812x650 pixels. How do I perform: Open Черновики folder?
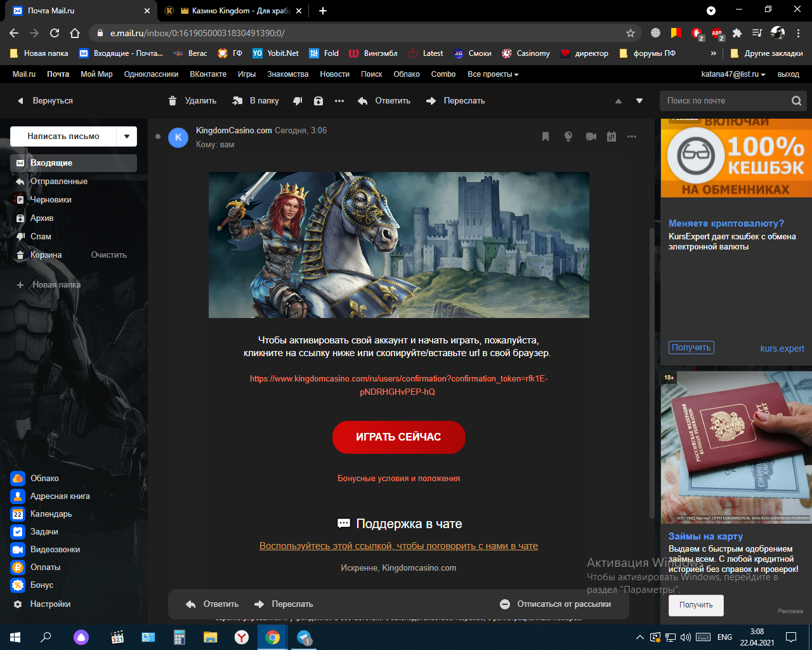coord(44,200)
